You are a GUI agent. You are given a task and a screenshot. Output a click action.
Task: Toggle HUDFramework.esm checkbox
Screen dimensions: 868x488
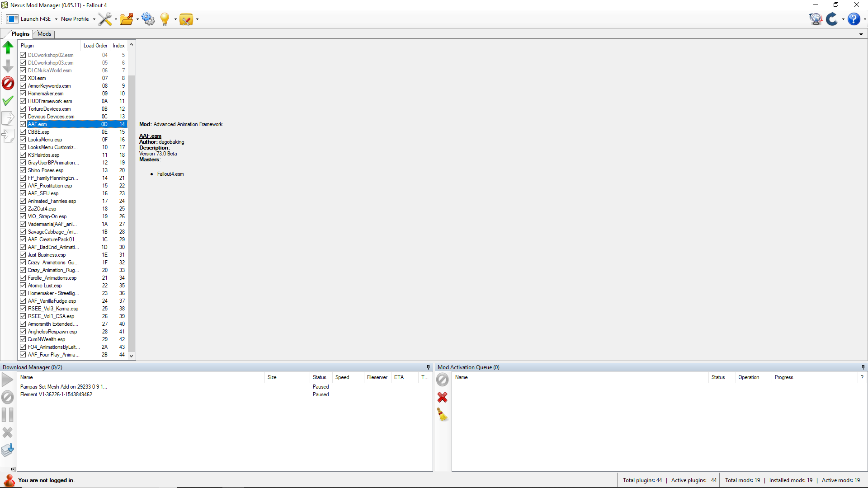point(23,101)
